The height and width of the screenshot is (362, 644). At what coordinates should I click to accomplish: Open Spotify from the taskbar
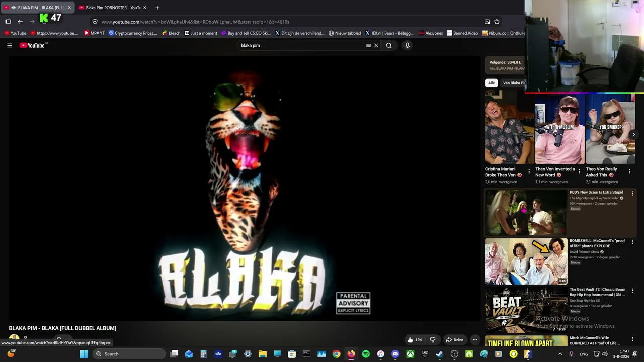point(366,354)
